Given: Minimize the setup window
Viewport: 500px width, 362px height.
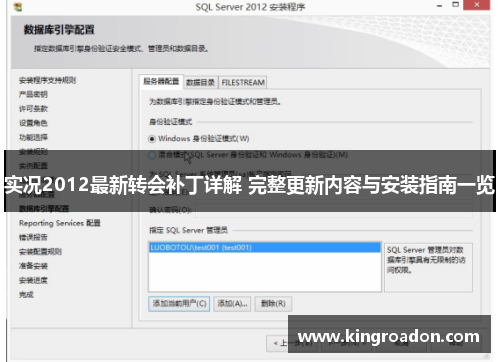Looking at the screenshot, I should coord(439,6).
